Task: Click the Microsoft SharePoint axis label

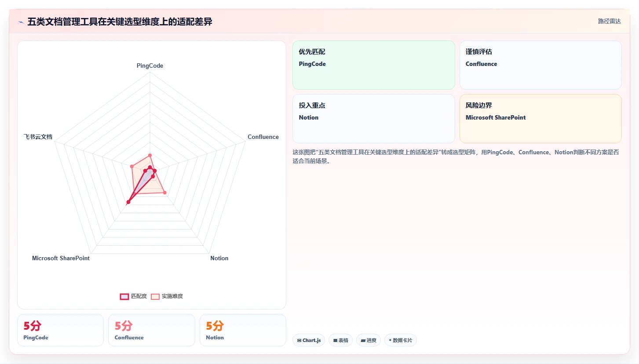Action: click(x=61, y=258)
